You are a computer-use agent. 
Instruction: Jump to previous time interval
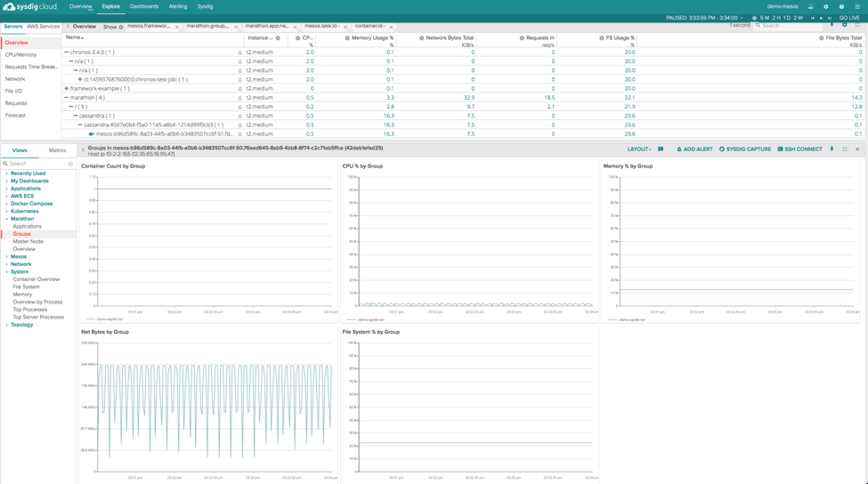[x=813, y=18]
